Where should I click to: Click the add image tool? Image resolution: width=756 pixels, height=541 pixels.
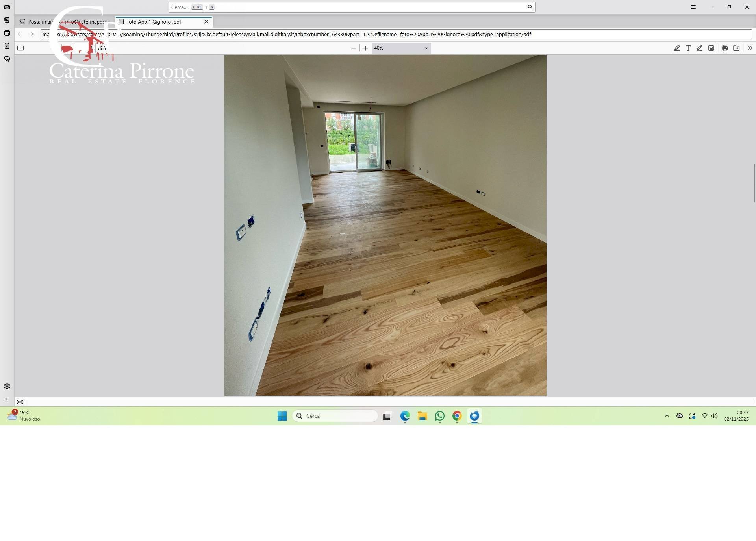pyautogui.click(x=711, y=48)
